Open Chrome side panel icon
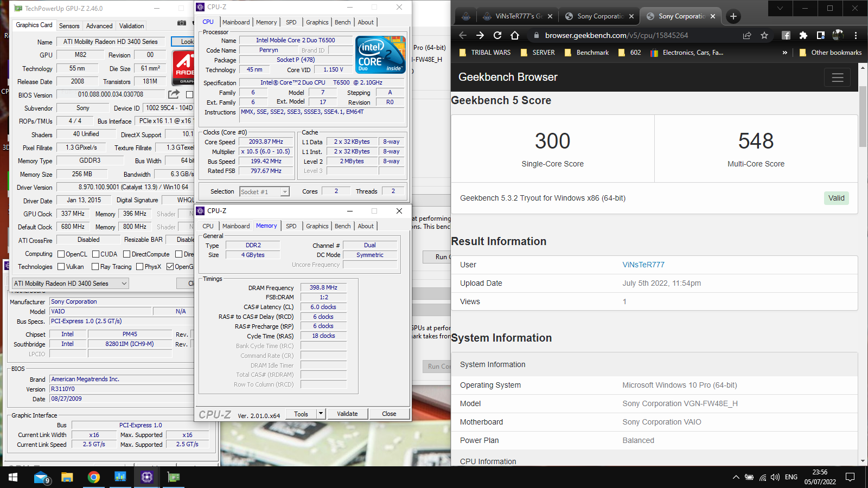 tap(821, 35)
